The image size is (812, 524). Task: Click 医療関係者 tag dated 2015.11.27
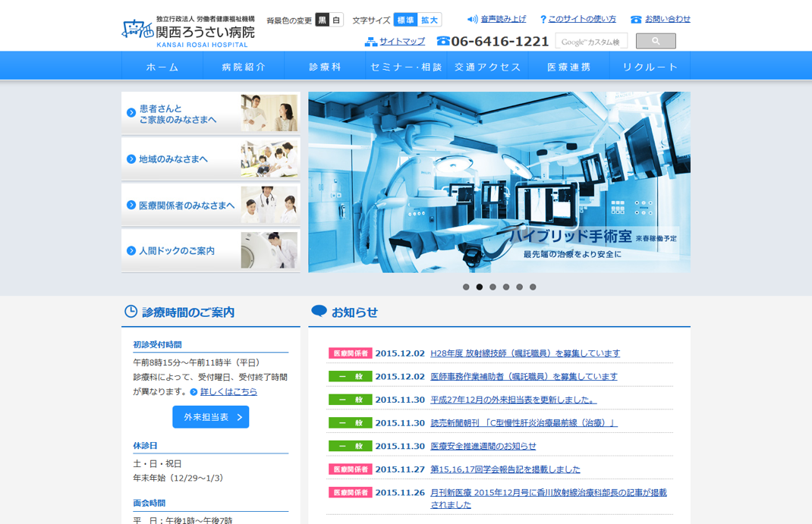[x=351, y=469]
